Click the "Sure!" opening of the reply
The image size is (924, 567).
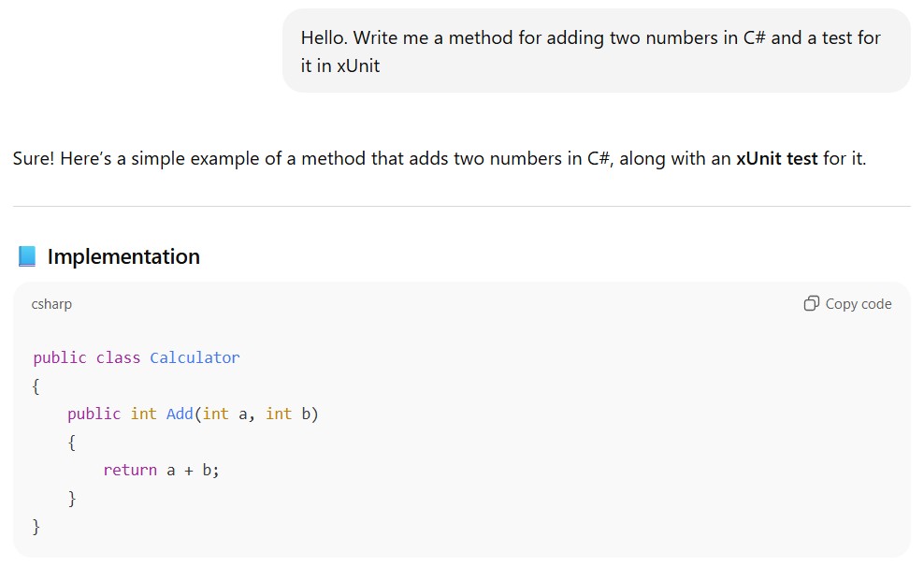(x=34, y=158)
